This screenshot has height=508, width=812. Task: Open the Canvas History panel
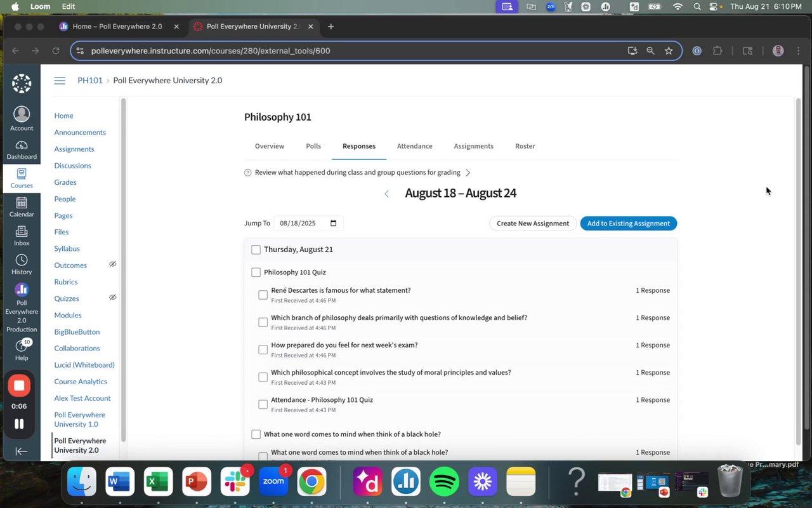coord(22,264)
